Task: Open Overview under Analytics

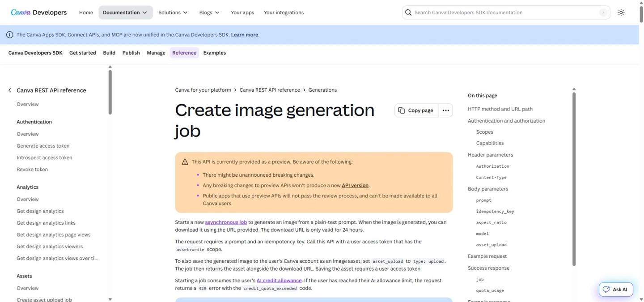Action: pyautogui.click(x=28, y=200)
